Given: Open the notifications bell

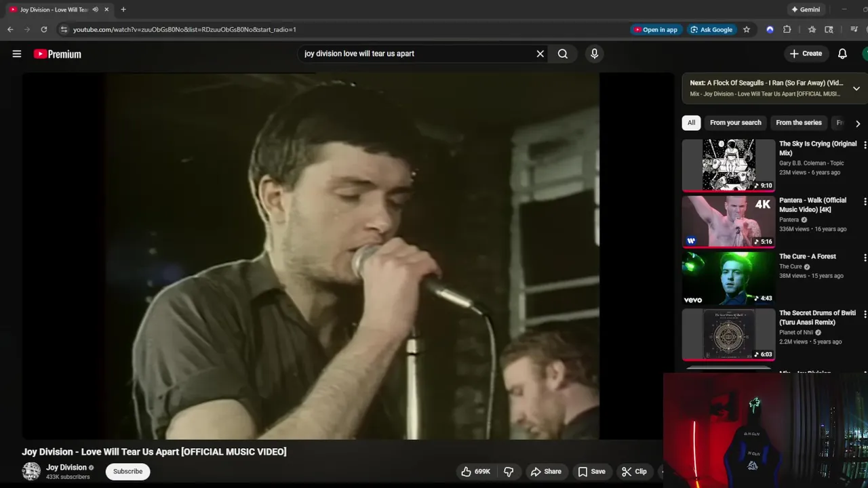Looking at the screenshot, I should point(842,54).
